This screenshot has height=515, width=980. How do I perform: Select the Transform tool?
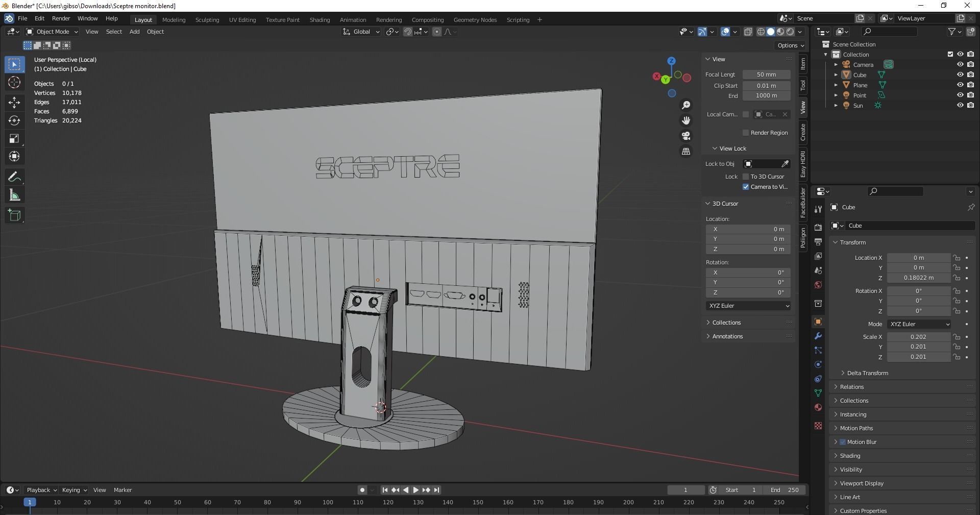point(14,156)
